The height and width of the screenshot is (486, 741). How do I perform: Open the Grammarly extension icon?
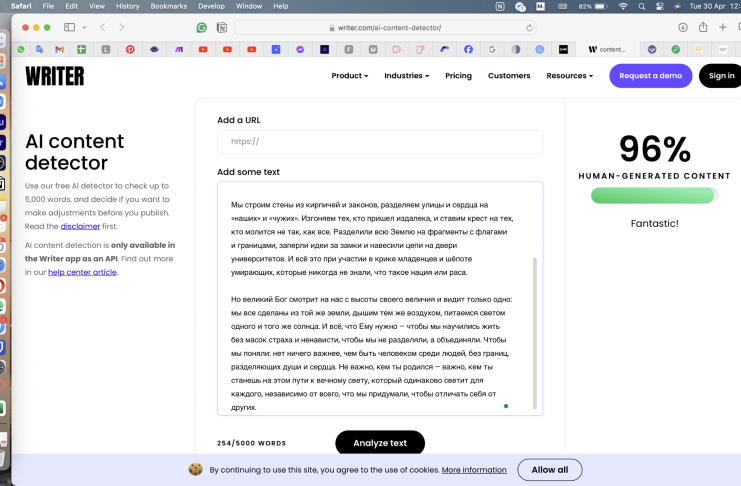click(x=202, y=27)
